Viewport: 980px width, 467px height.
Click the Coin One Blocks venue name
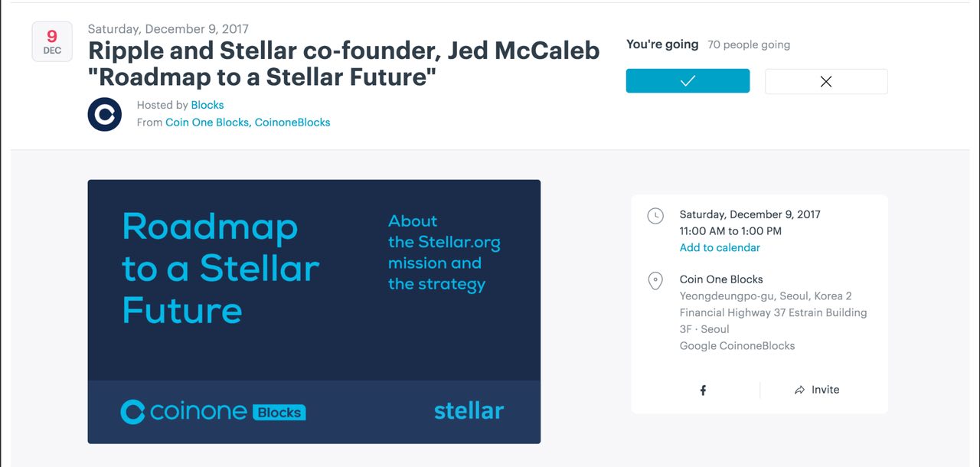click(x=721, y=279)
